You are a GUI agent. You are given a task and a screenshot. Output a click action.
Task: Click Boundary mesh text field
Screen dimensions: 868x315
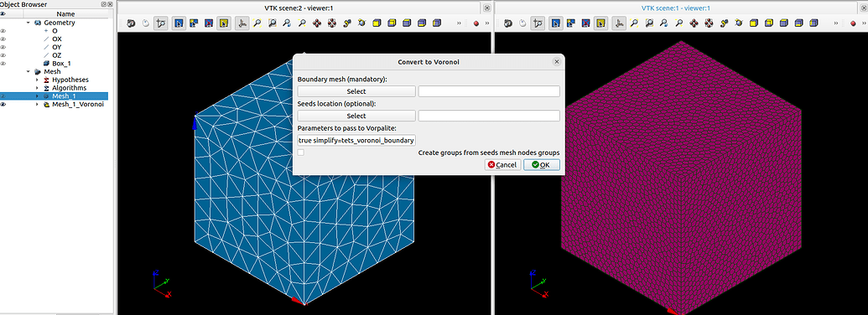click(489, 91)
